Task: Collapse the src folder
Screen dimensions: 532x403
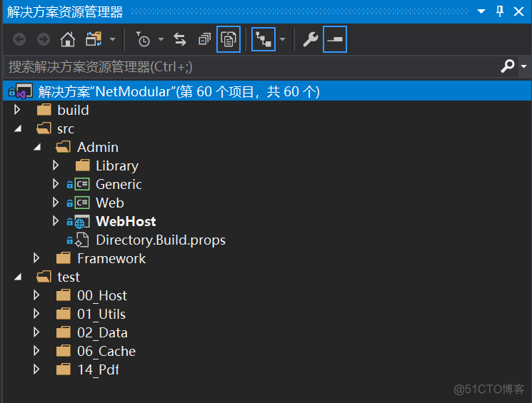Action: (18, 129)
